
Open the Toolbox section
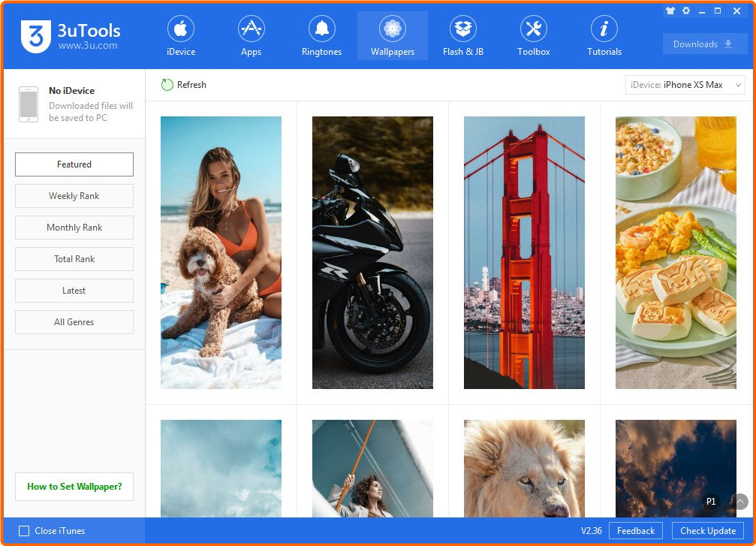[534, 36]
